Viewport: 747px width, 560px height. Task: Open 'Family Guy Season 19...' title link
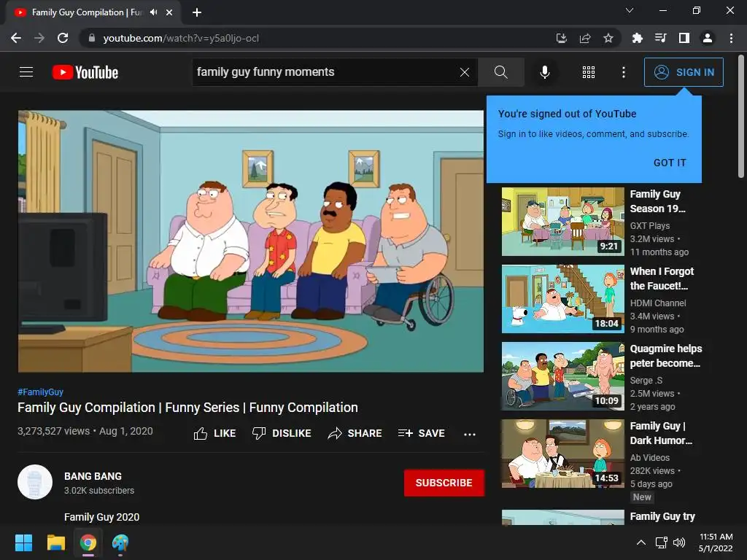coord(657,201)
